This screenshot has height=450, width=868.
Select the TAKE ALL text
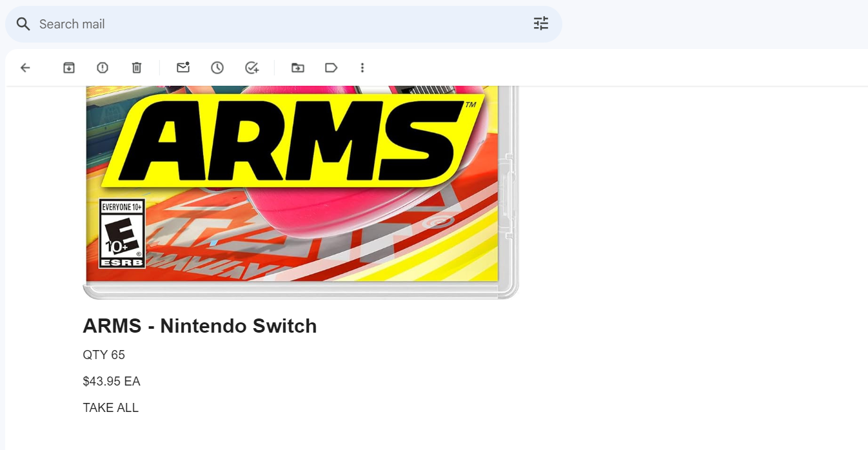(x=111, y=408)
